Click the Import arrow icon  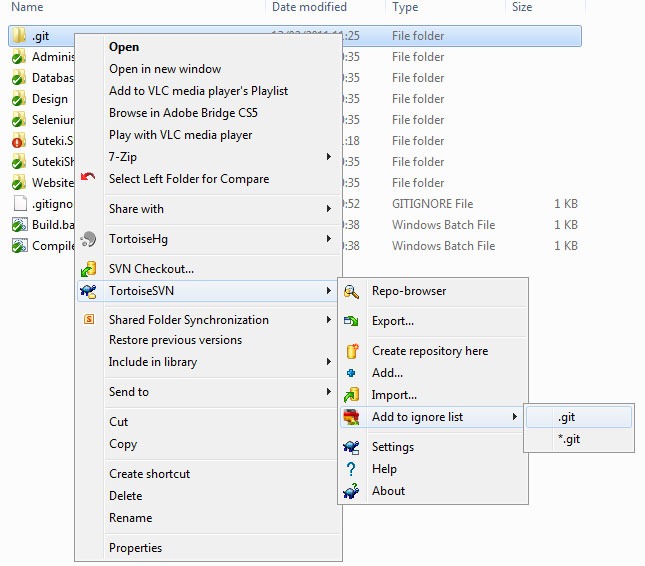[x=351, y=395]
